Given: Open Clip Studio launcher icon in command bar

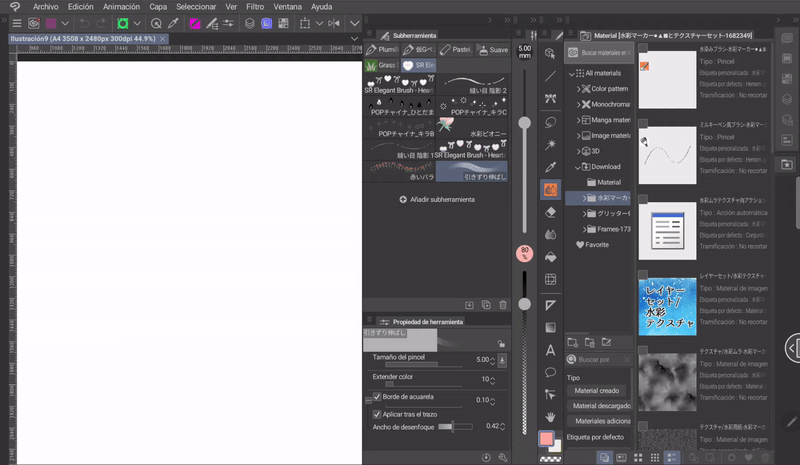Looking at the screenshot, I should tap(34, 23).
